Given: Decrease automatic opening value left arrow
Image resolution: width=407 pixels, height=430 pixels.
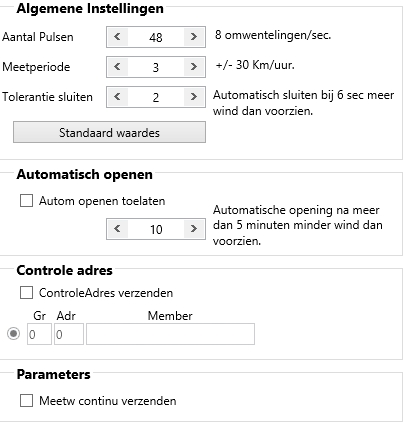Looking at the screenshot, I should tap(117, 229).
